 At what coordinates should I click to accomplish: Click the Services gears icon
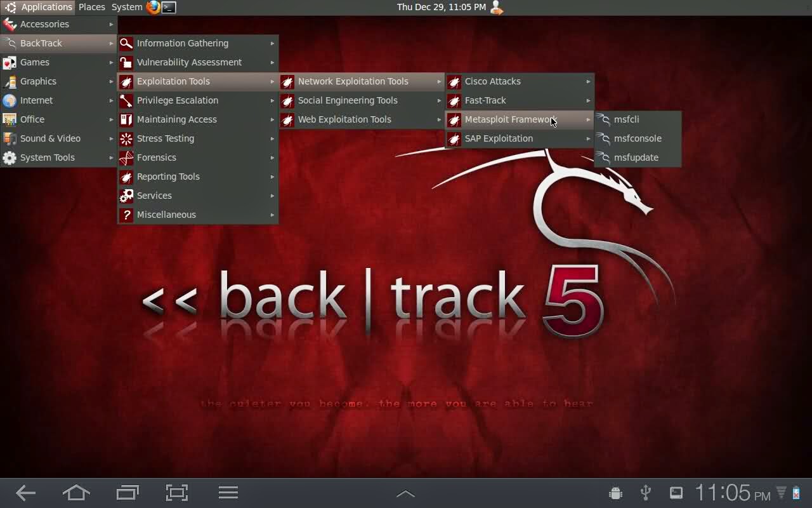pos(126,196)
